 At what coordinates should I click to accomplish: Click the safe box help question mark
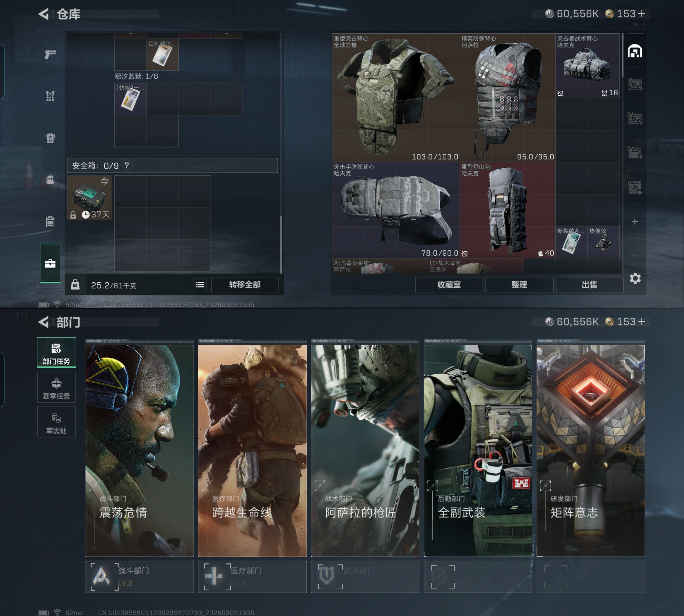pos(127,165)
